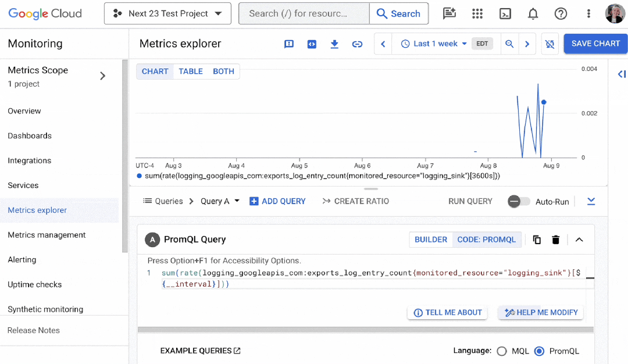Click the Search button

(398, 13)
